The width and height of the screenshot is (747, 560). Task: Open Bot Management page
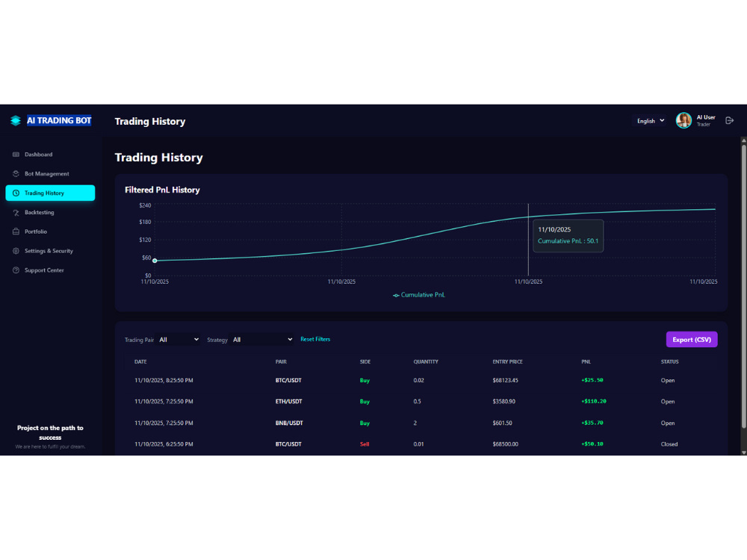[50, 174]
